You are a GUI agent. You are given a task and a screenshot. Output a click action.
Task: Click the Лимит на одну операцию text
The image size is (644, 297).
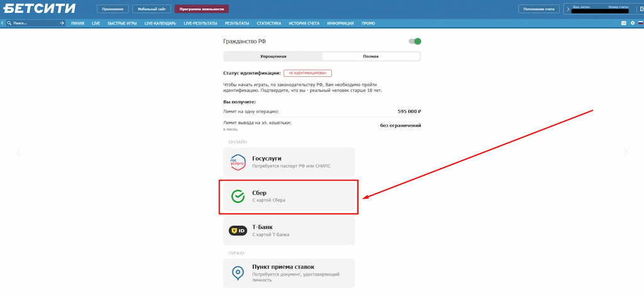click(x=251, y=111)
